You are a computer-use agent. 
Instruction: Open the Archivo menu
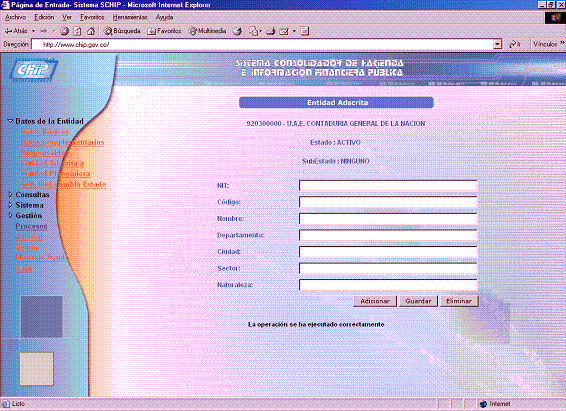click(16, 17)
